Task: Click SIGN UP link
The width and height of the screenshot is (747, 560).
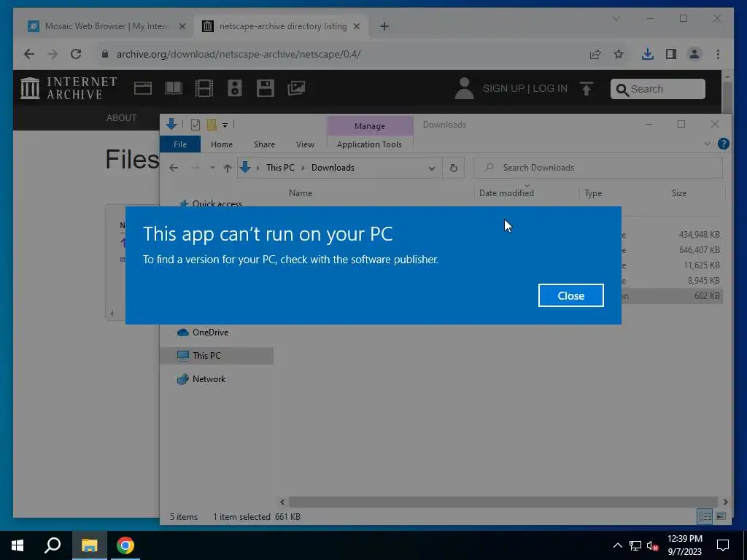Action: pos(503,88)
